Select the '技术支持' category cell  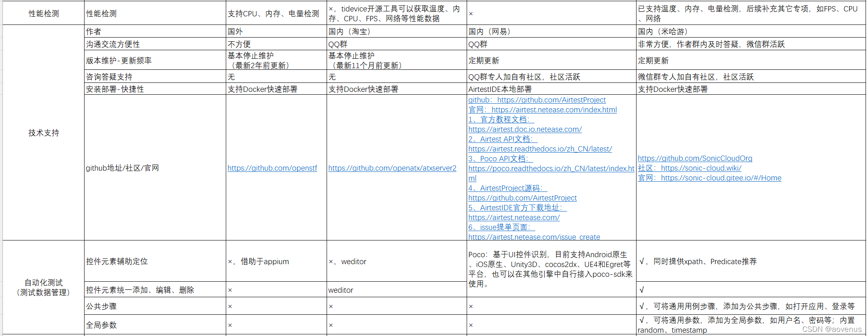[x=44, y=133]
